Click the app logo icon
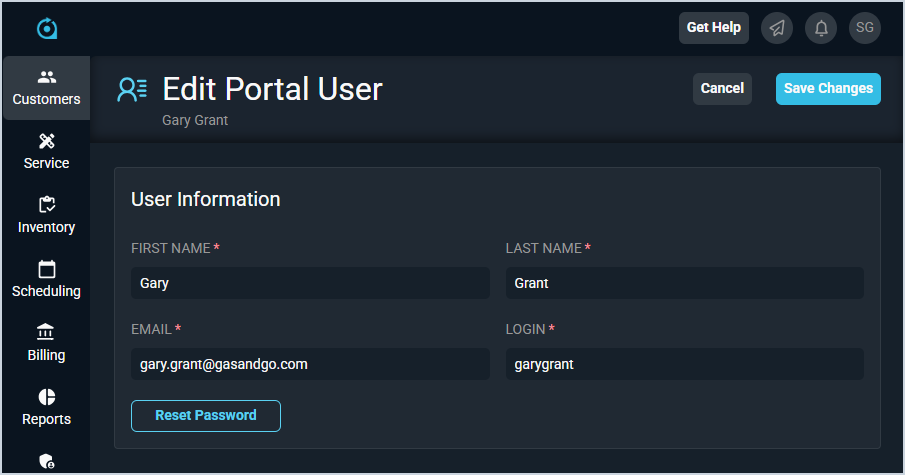The image size is (905, 475). pyautogui.click(x=47, y=28)
